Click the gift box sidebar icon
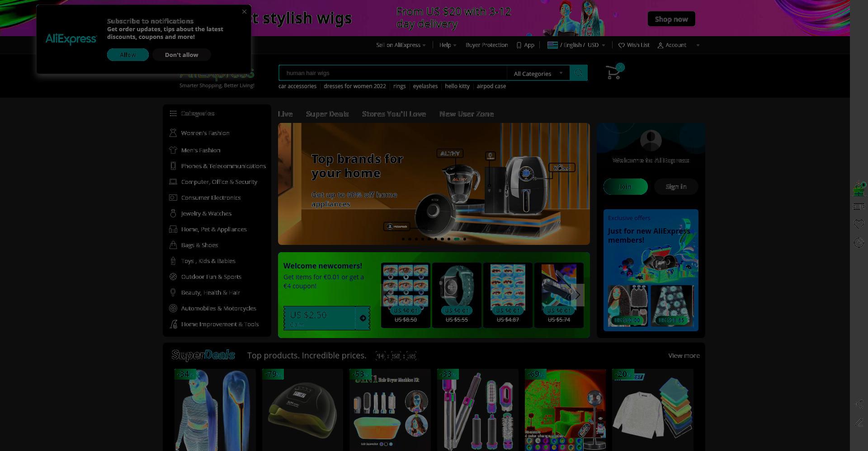 click(x=859, y=189)
